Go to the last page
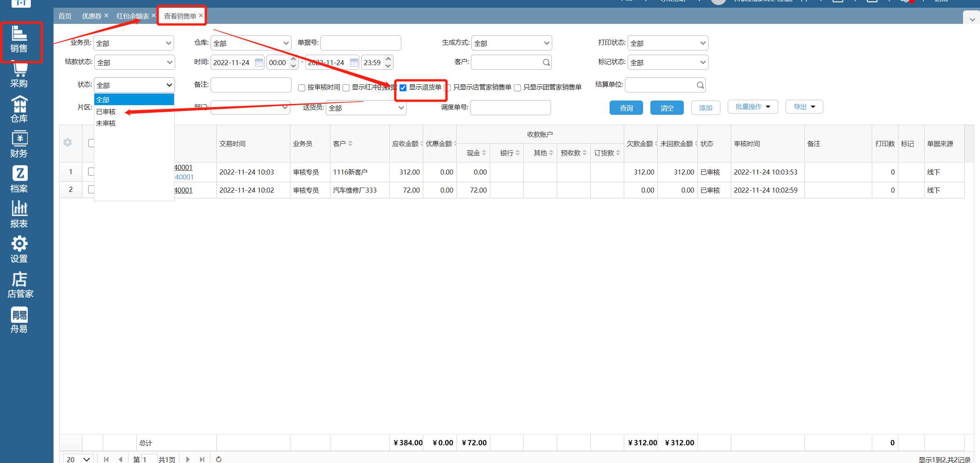This screenshot has width=980, height=463. [x=202, y=459]
